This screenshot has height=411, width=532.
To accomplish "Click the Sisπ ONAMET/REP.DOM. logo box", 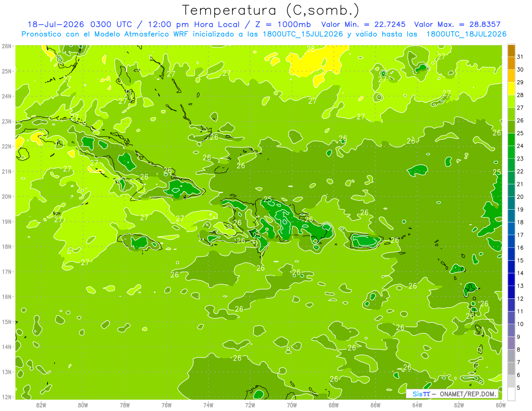I will tap(452, 394).
